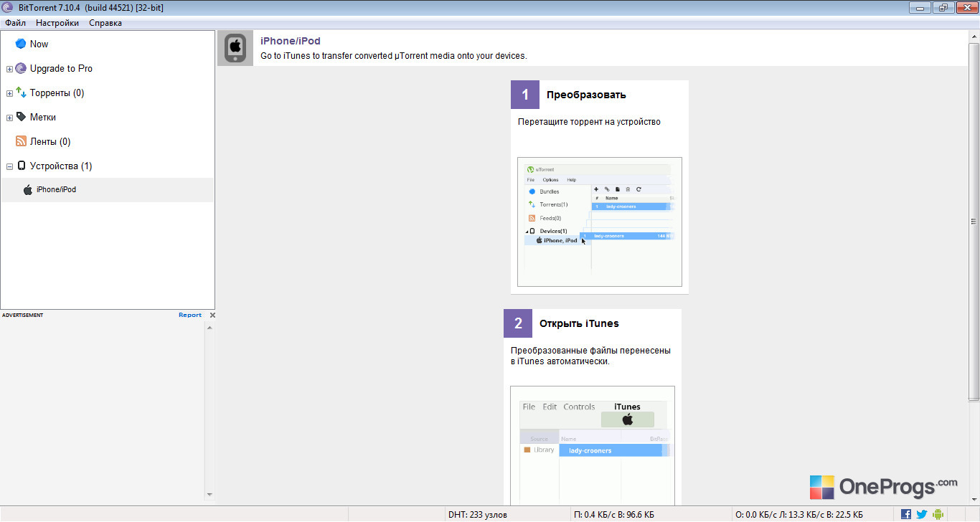Expand the Метки tree node
Image resolution: width=980 pixels, height=522 pixels.
coord(9,118)
